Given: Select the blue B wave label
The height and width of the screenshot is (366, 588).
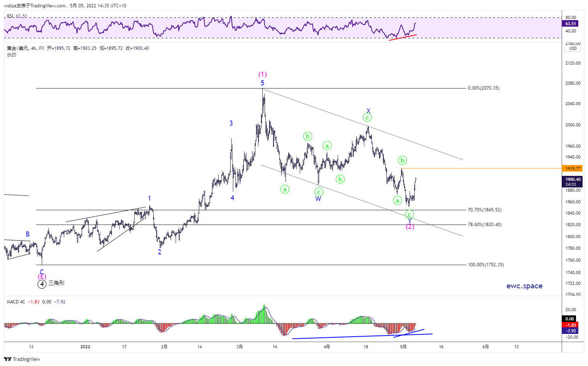Looking at the screenshot, I should [27, 234].
